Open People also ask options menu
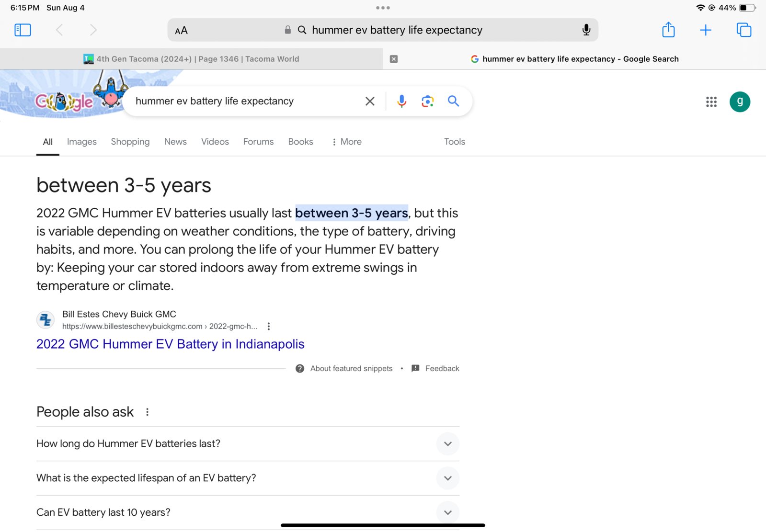 click(x=148, y=412)
